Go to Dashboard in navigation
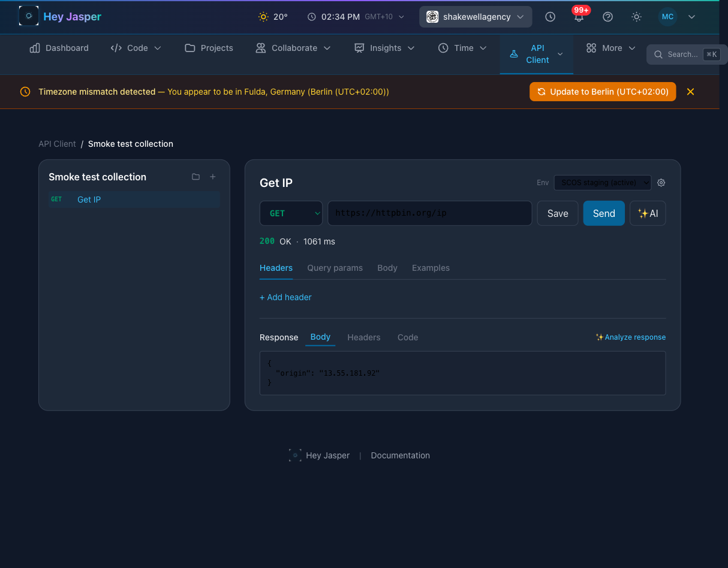This screenshot has height=568, width=728. pyautogui.click(x=59, y=48)
